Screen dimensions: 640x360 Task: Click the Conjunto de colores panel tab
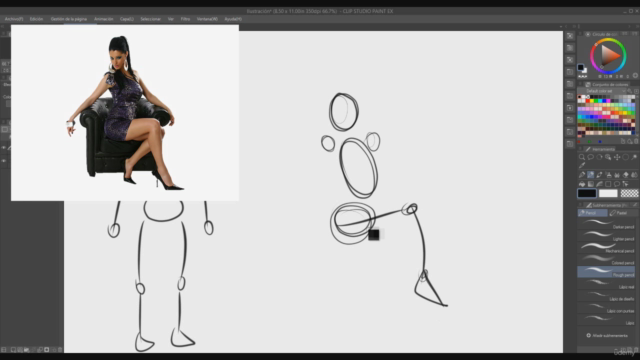607,84
